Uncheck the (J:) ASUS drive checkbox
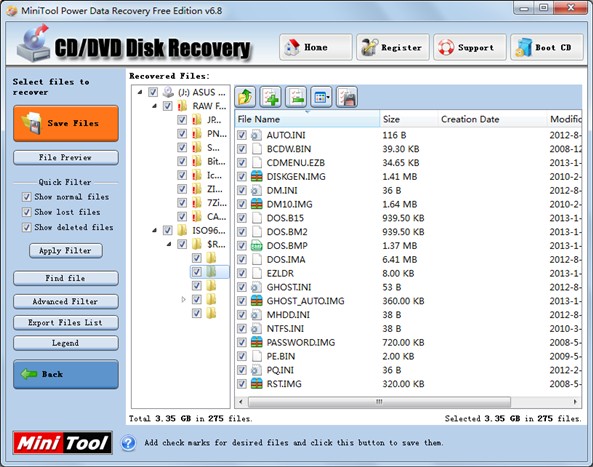Image resolution: width=593 pixels, height=467 pixels. click(153, 92)
